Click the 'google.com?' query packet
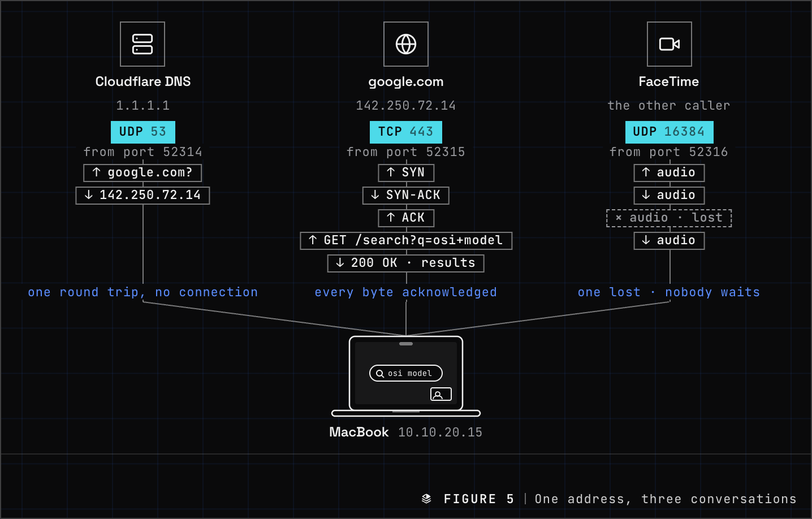Image resolution: width=812 pixels, height=519 pixels. [x=142, y=172]
